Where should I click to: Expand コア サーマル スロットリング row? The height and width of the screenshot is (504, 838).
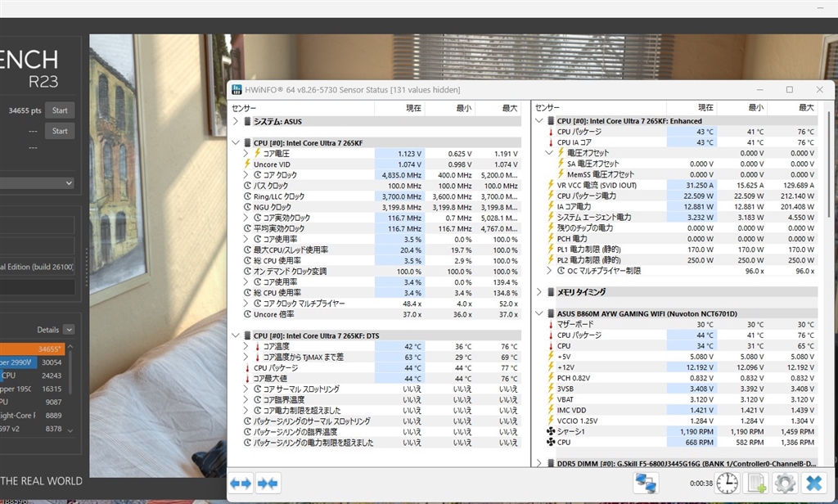tap(246, 389)
